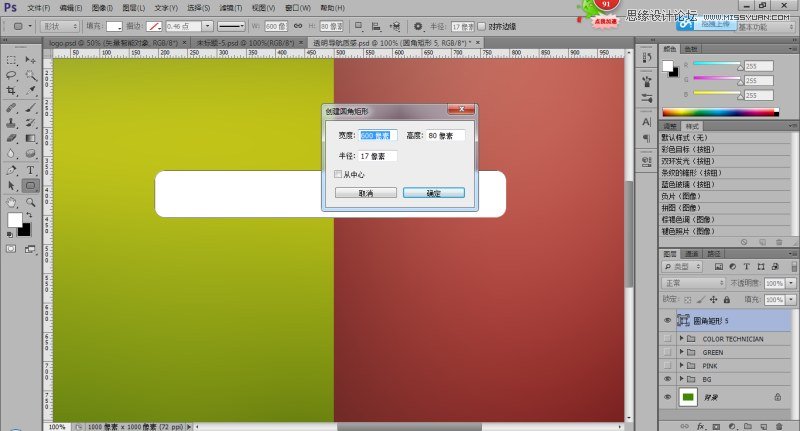This screenshot has height=431, width=800.
Task: Swap foreground and background colors
Action: click(x=29, y=215)
